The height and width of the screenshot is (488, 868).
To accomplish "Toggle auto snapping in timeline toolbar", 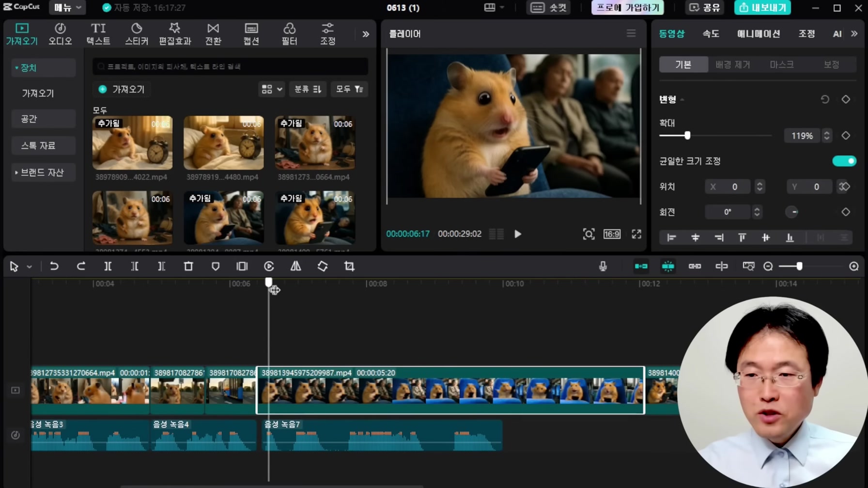I will (668, 266).
